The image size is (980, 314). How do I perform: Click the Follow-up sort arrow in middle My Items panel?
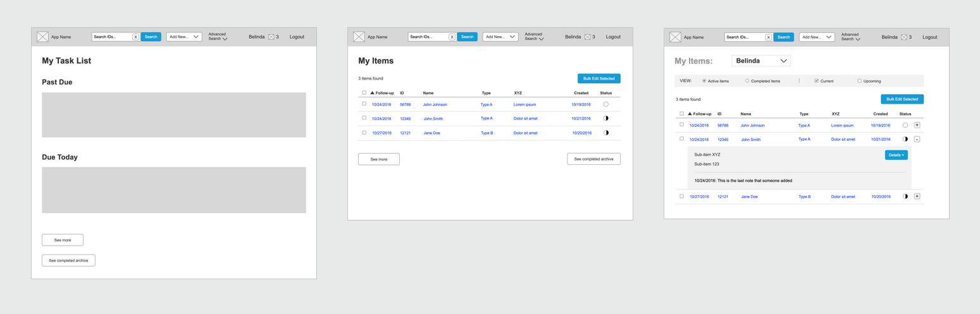[372, 93]
